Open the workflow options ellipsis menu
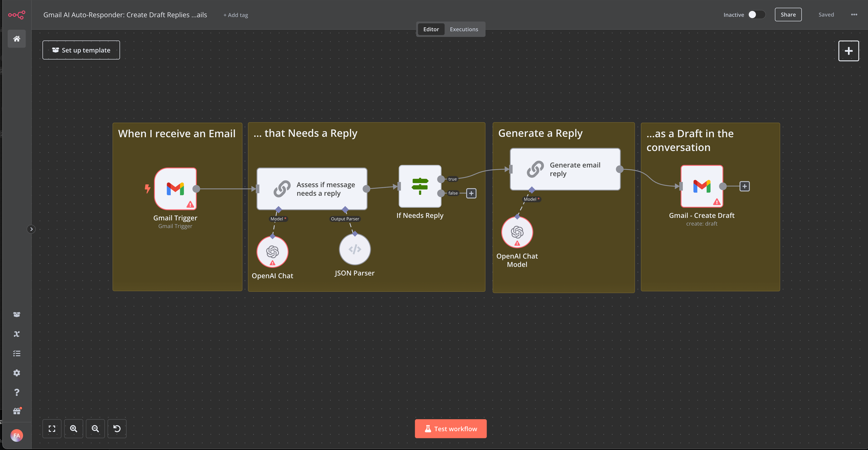868x450 pixels. [x=854, y=14]
